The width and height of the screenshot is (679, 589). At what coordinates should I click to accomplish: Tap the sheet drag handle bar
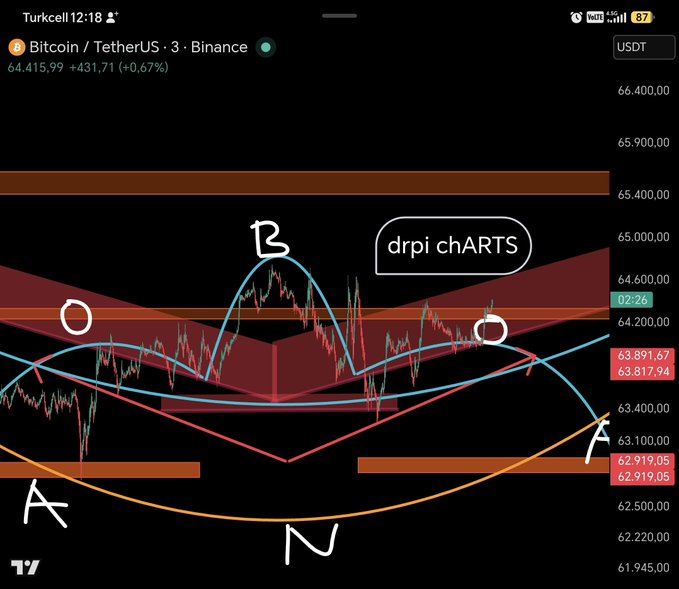pyautogui.click(x=339, y=16)
